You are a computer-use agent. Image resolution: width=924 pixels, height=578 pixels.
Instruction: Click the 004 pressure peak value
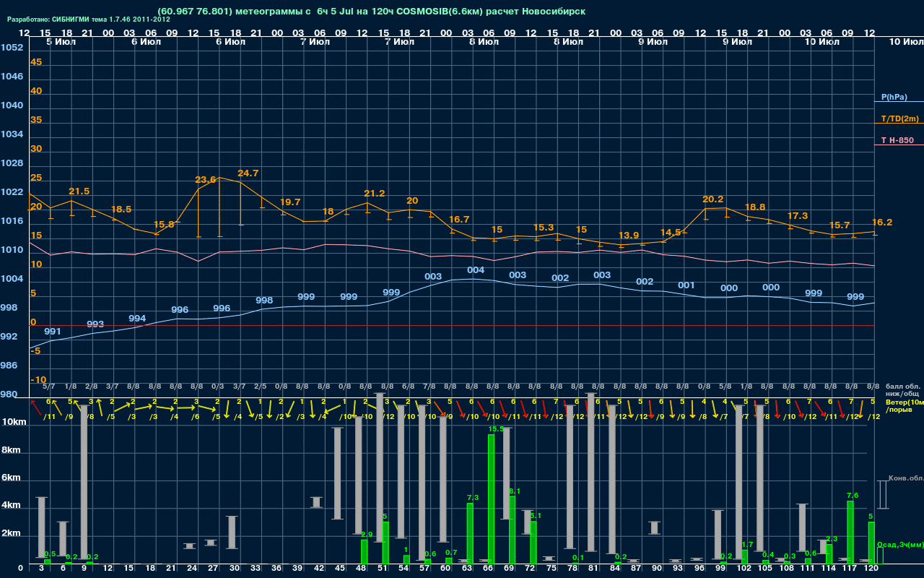point(476,270)
